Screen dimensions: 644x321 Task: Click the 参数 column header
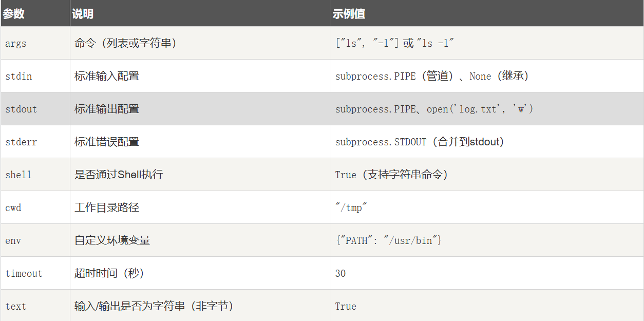pos(14,14)
